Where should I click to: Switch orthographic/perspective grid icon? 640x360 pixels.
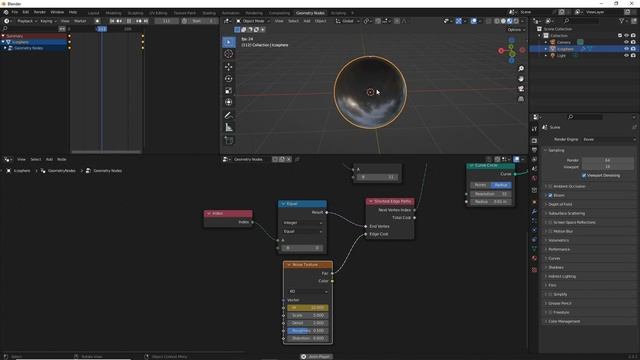coord(521,99)
